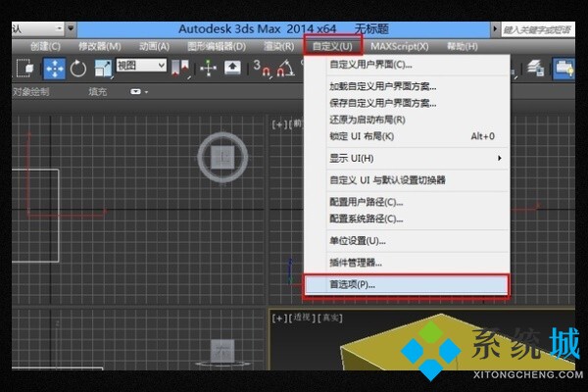The height and width of the screenshot is (392, 588).
Task: Choose 锁定 UI 布局(K)
Action: coord(407,136)
